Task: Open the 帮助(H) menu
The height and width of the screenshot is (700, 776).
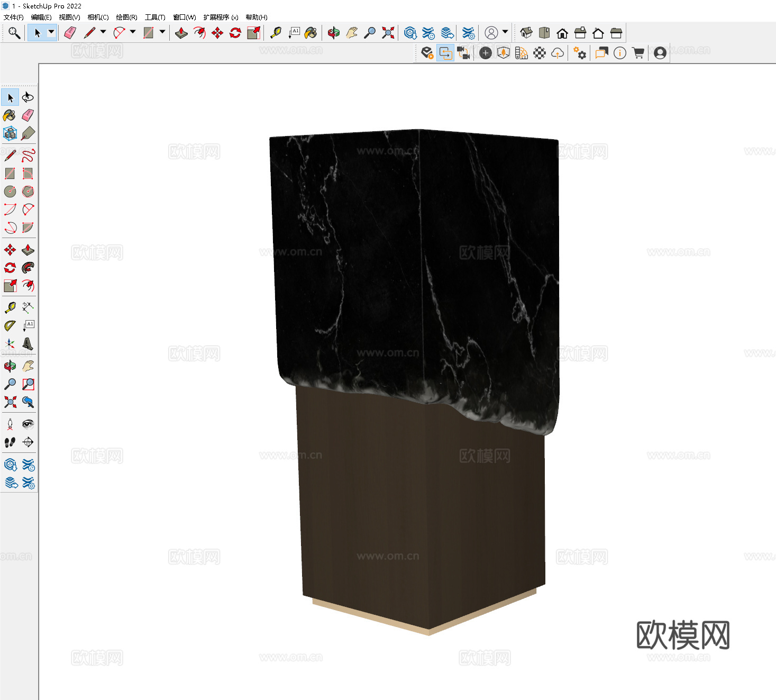Action: click(257, 17)
